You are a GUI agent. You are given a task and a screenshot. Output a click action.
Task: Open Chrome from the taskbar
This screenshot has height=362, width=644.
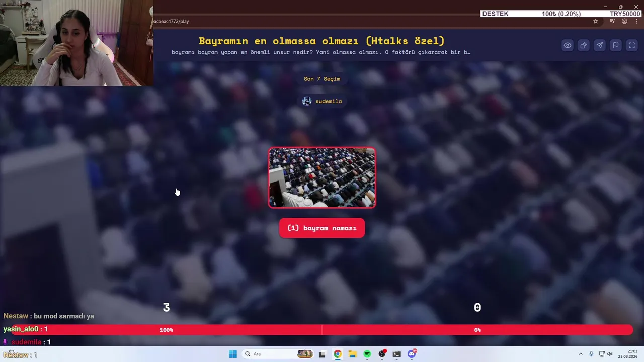click(x=337, y=354)
